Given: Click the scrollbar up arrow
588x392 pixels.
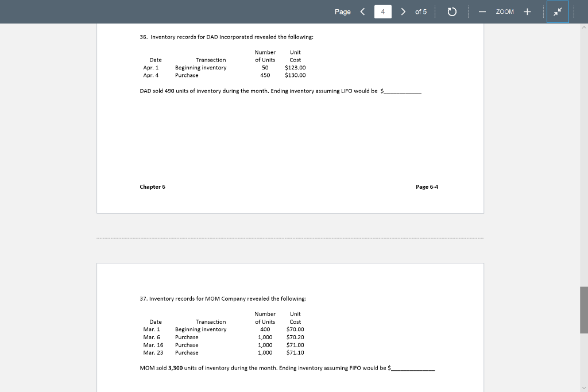Looking at the screenshot, I should click(x=584, y=27).
